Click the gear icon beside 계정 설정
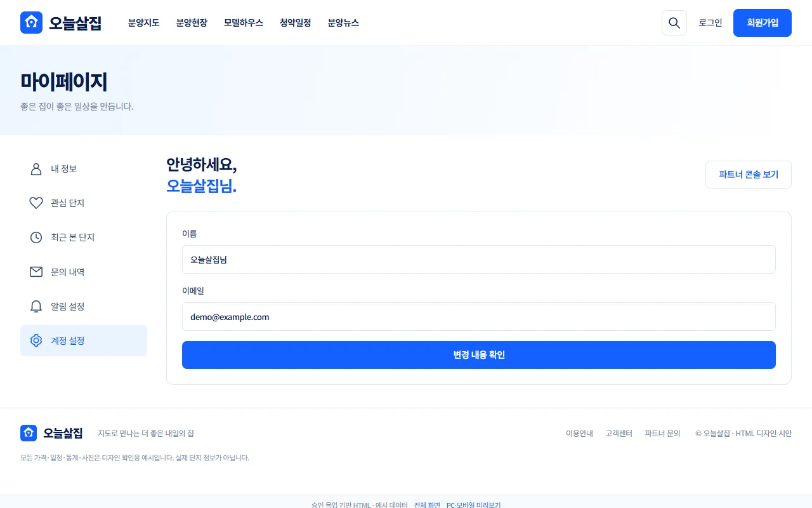This screenshot has height=508, width=812. pos(36,340)
